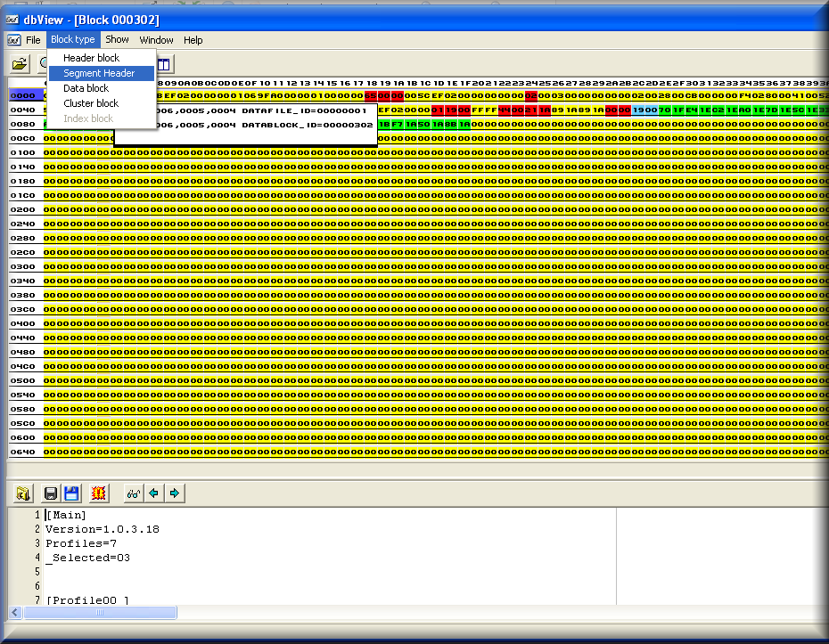The image size is (829, 644).
Task: Expand the Window menu
Action: [x=156, y=40]
